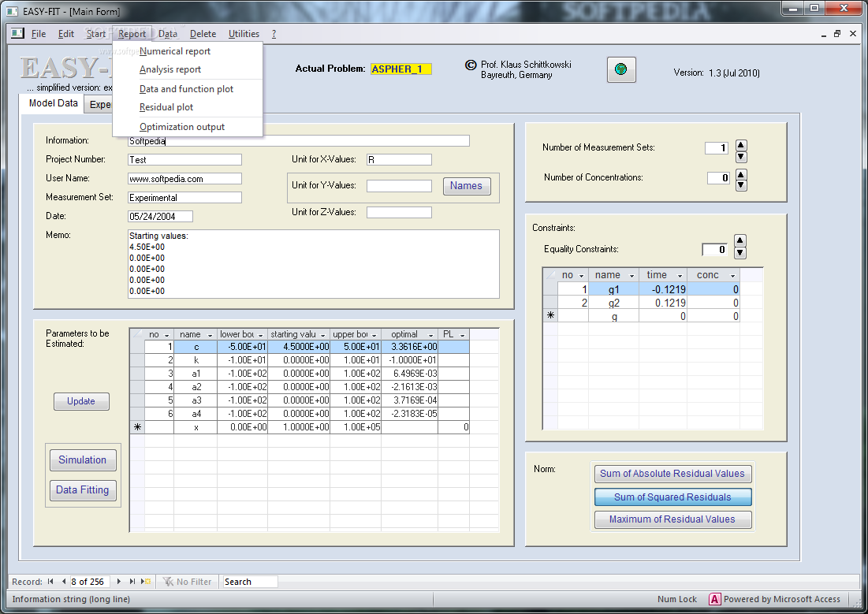
Task: Open the question mark help menu
Action: tap(274, 34)
